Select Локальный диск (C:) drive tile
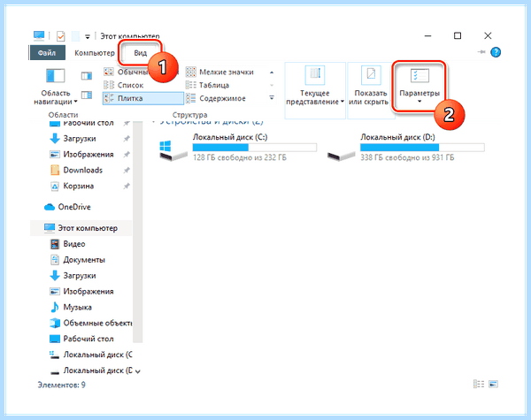The image size is (531, 420). (238, 148)
